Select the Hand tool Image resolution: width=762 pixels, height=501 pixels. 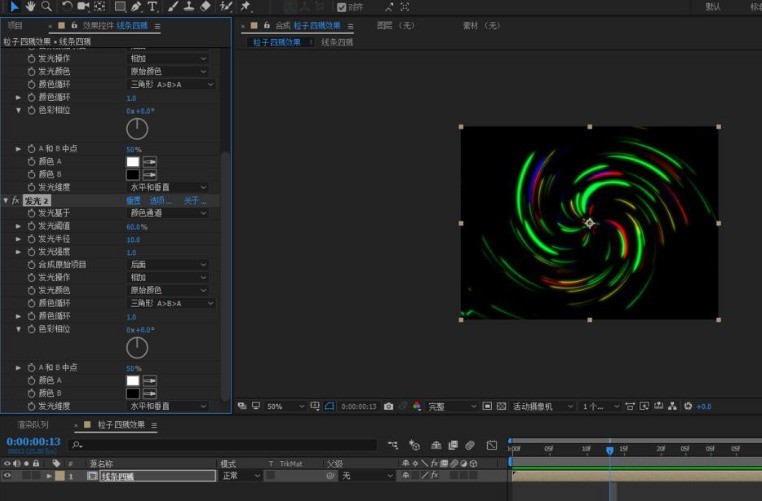point(31,6)
